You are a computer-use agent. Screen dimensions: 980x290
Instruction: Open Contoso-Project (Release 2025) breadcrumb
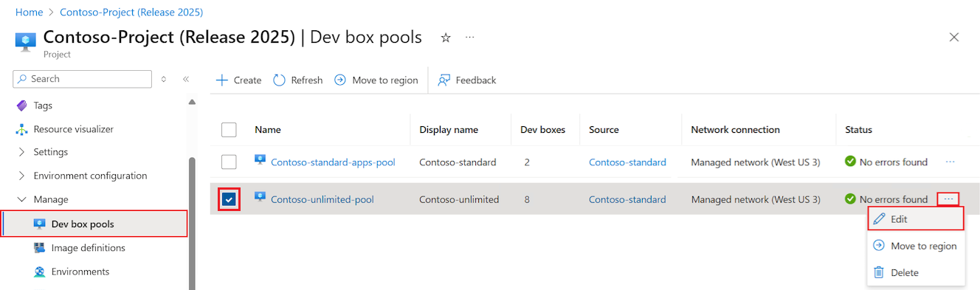131,12
